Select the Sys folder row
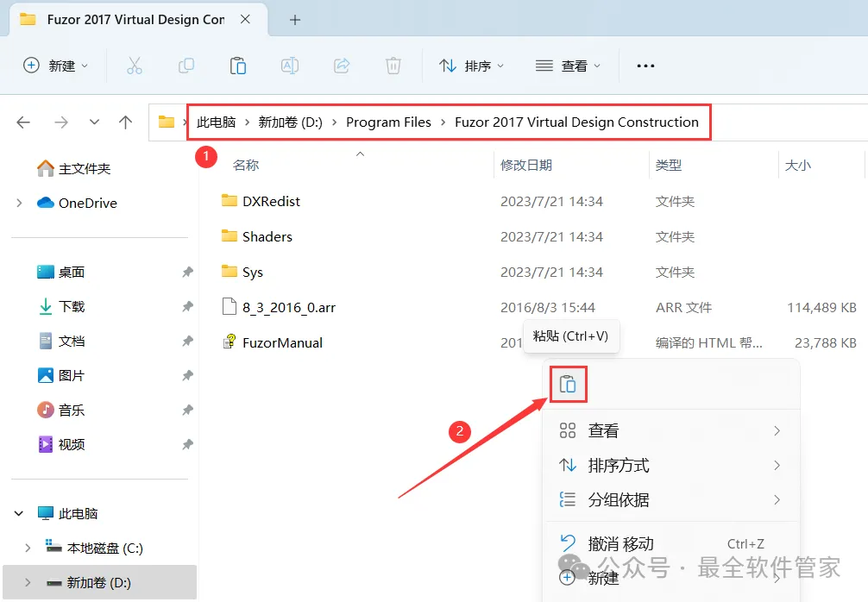 tap(534, 272)
